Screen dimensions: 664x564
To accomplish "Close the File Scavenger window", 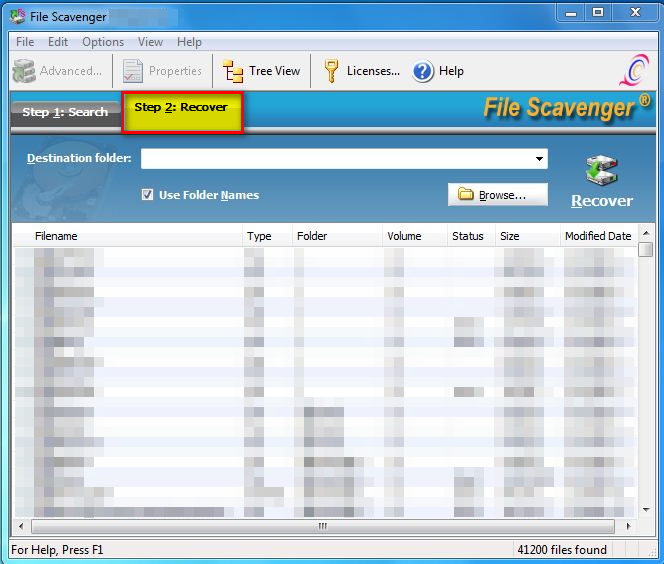I will click(635, 13).
